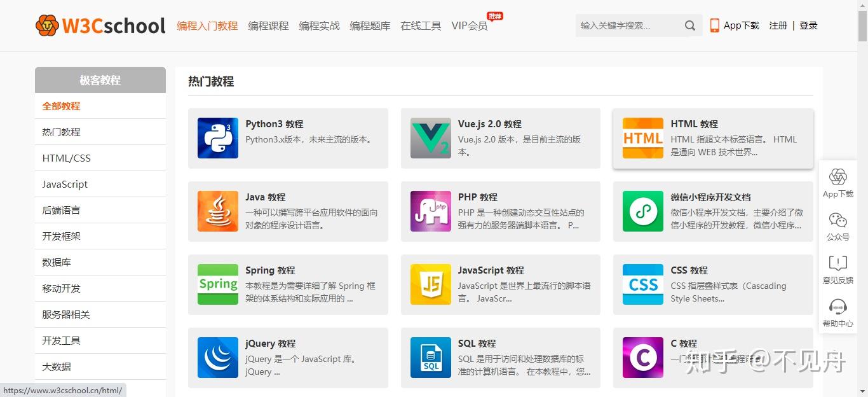Click the floating App下载 side icon
Image resolution: width=868 pixels, height=397 pixels.
[838, 177]
